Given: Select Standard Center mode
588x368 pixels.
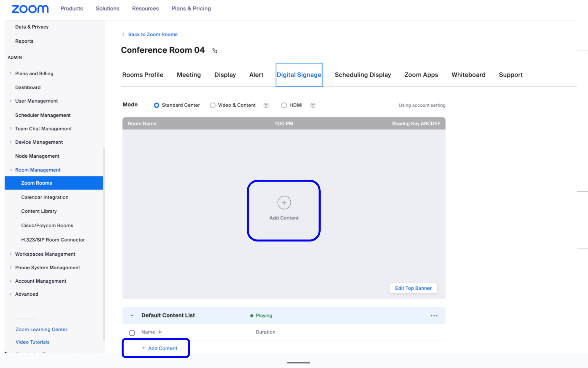Looking at the screenshot, I should (156, 105).
